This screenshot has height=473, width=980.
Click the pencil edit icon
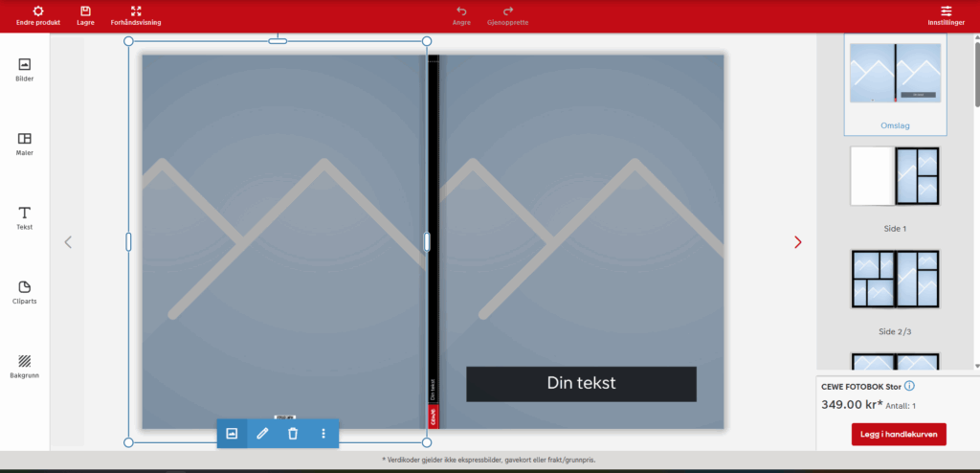262,434
